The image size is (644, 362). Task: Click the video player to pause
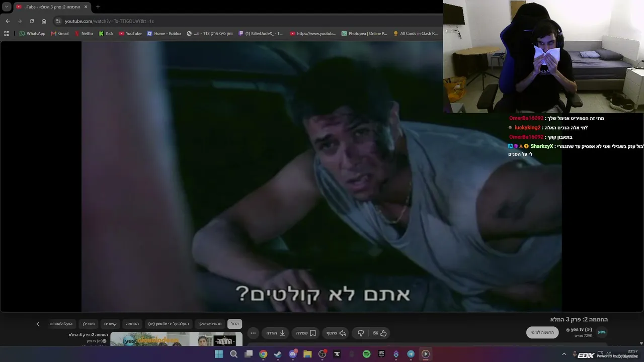coord(321,176)
